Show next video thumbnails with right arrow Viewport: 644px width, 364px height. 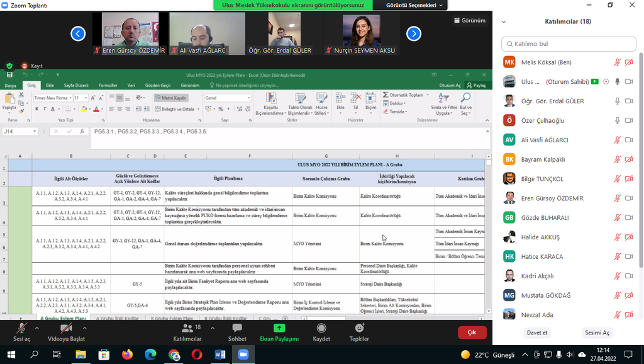pyautogui.click(x=413, y=33)
